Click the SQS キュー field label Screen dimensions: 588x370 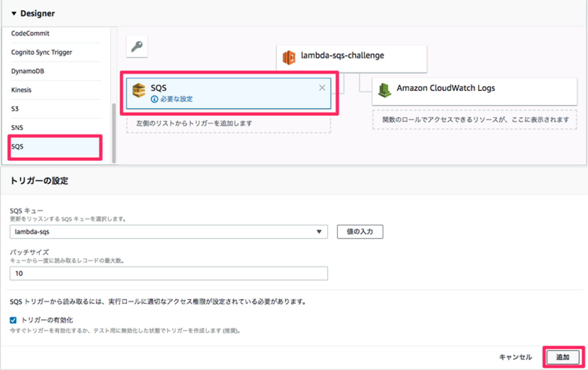click(27, 211)
